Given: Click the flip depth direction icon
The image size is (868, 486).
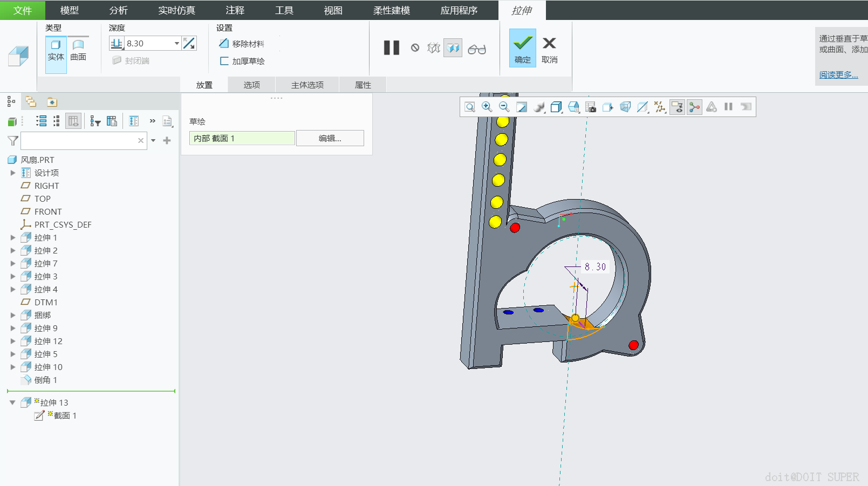Looking at the screenshot, I should [189, 44].
